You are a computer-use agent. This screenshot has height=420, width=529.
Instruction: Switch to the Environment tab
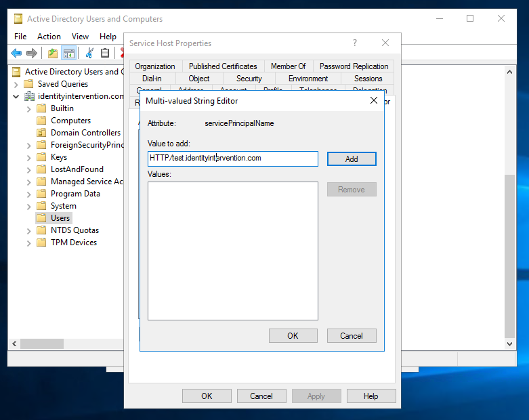308,79
